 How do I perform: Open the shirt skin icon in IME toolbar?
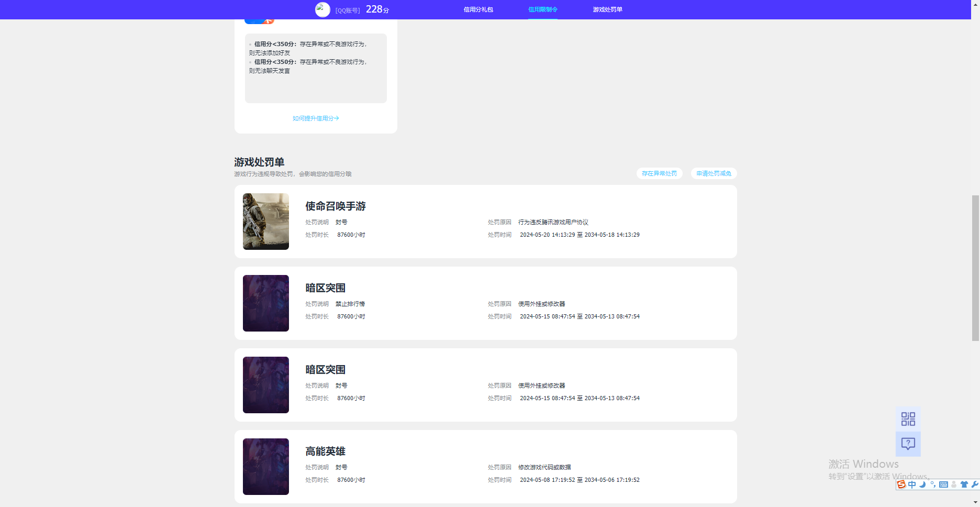(964, 484)
